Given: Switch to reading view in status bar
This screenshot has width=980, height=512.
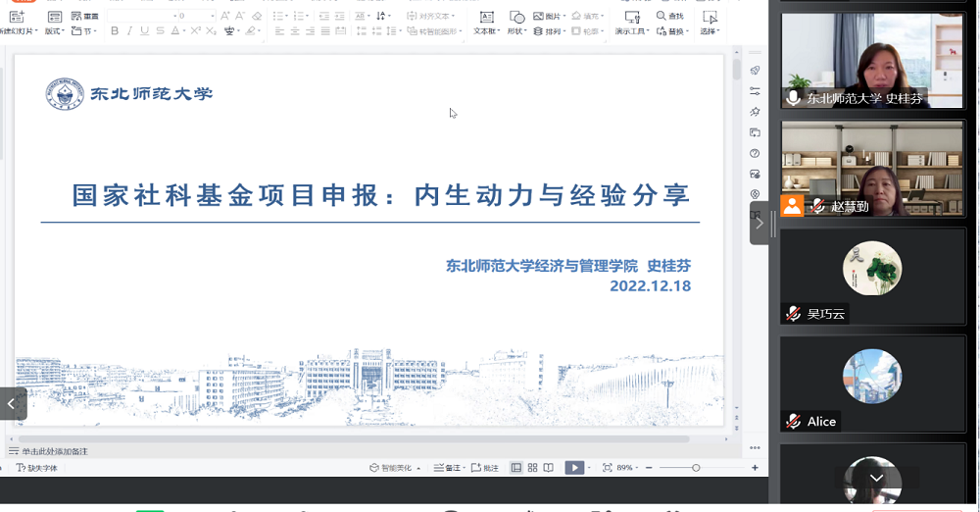Looking at the screenshot, I should [x=549, y=468].
